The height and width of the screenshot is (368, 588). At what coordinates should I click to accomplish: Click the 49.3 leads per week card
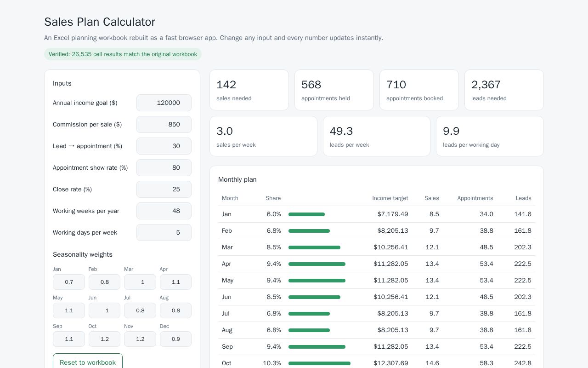tap(377, 136)
